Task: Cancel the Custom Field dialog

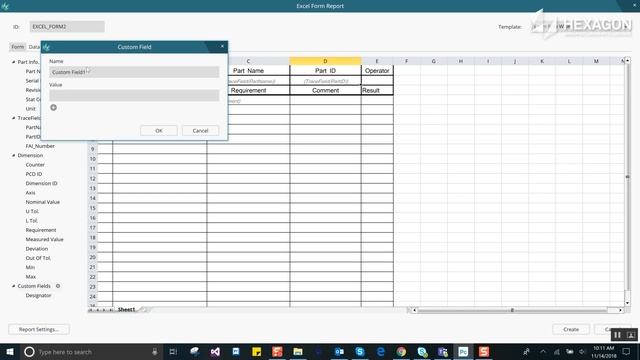Action: point(200,131)
